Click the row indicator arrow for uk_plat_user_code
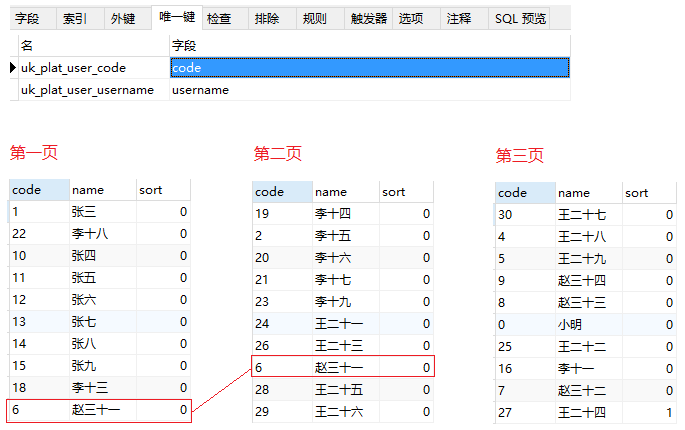This screenshot has height=430, width=685. click(x=14, y=68)
